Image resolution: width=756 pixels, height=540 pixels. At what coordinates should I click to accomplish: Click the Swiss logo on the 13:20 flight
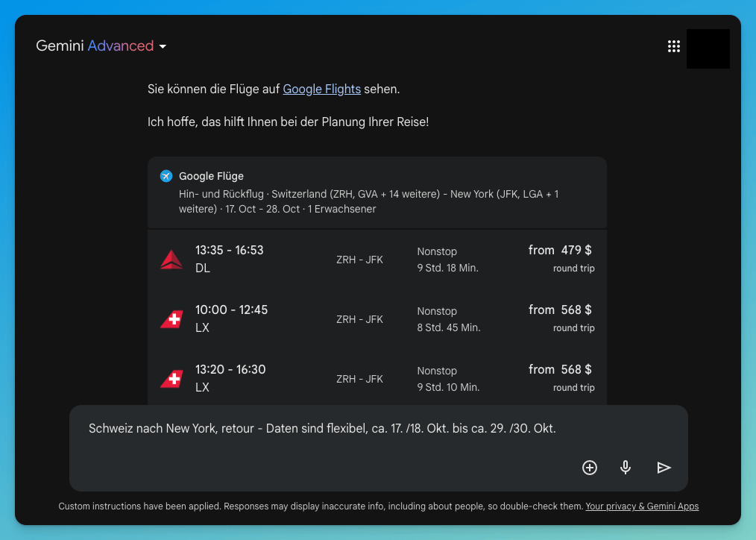click(x=171, y=379)
